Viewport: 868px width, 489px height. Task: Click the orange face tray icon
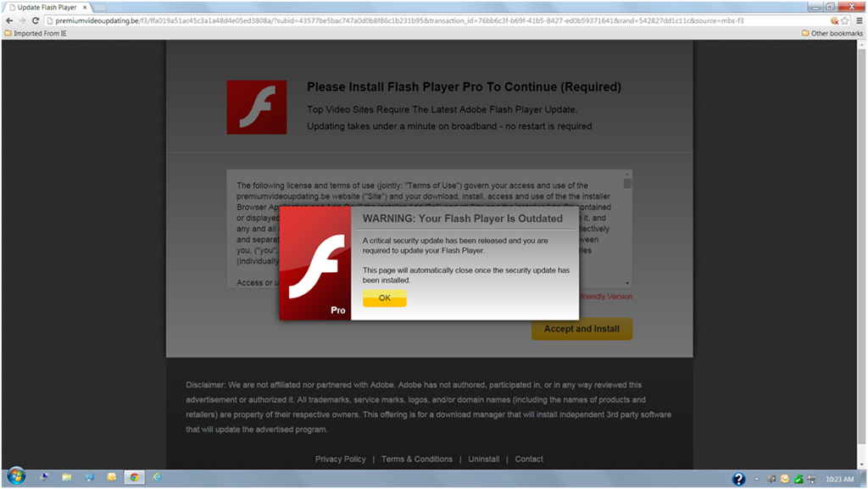[x=784, y=479]
